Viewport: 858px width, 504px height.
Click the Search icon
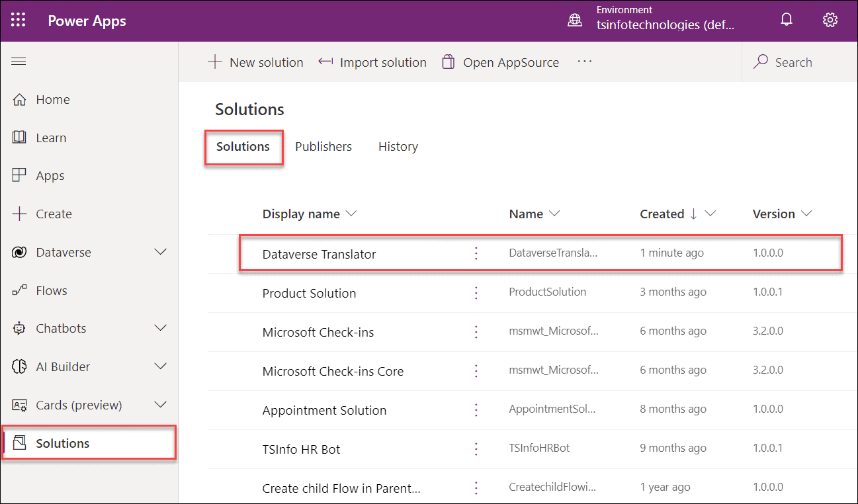[x=761, y=62]
